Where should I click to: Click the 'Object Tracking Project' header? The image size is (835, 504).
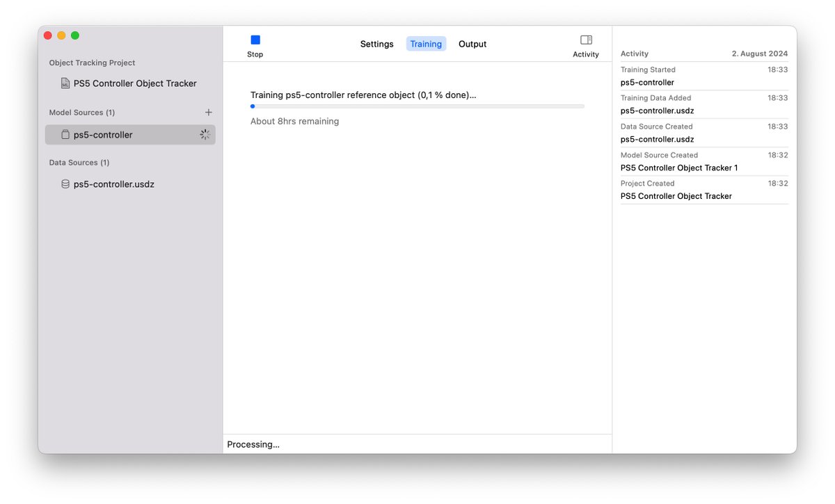(92, 63)
